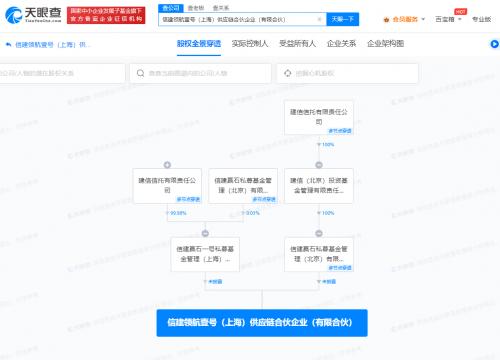Screen dimensions: 500x360
Task: Open the Tianyancha logo homepage
Action: point(33,15)
